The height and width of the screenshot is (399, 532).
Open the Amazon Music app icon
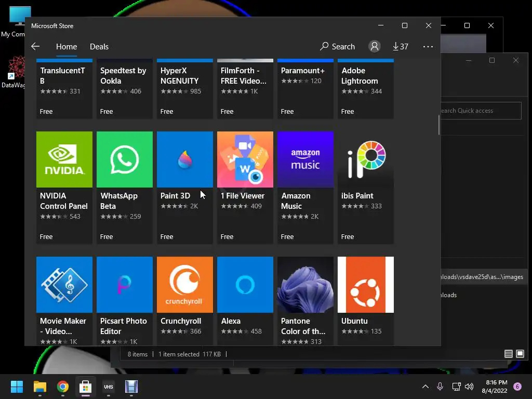click(305, 159)
